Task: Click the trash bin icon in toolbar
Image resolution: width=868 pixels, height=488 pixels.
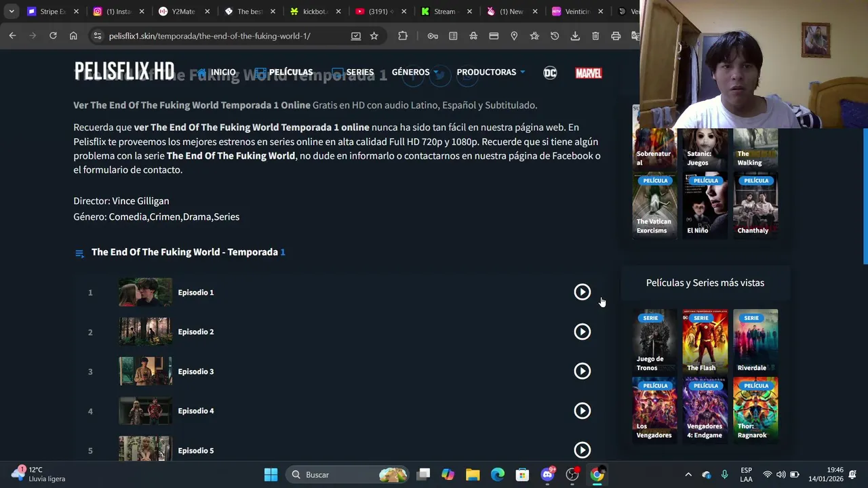Action: (595, 36)
